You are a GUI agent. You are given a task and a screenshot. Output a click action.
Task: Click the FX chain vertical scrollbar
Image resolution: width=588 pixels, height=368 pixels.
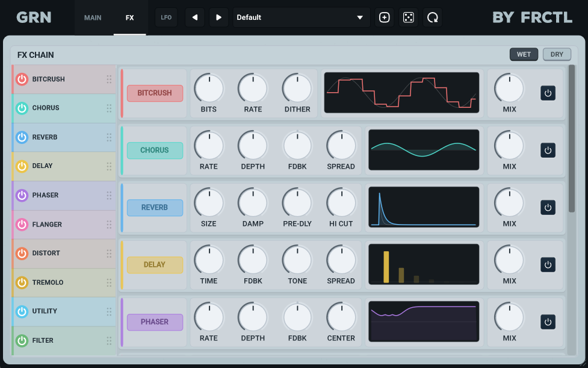(572, 139)
